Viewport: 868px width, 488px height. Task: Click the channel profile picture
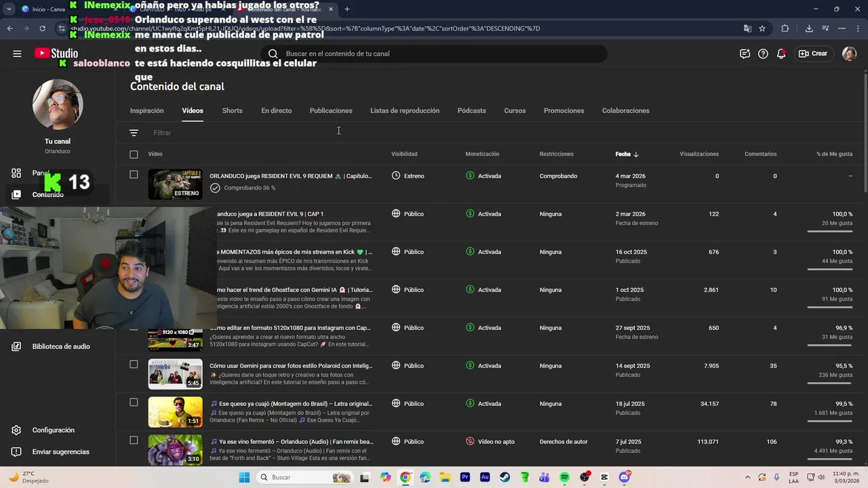tap(58, 104)
